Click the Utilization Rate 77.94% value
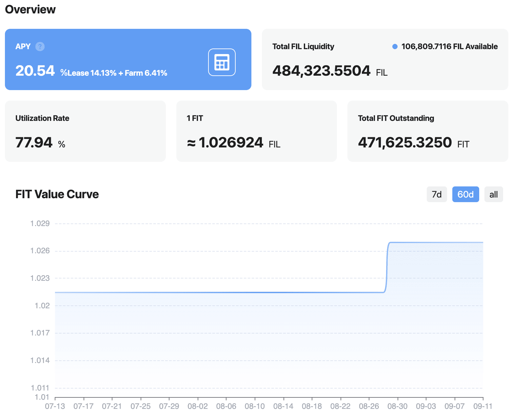The height and width of the screenshot is (420, 510). pos(34,143)
